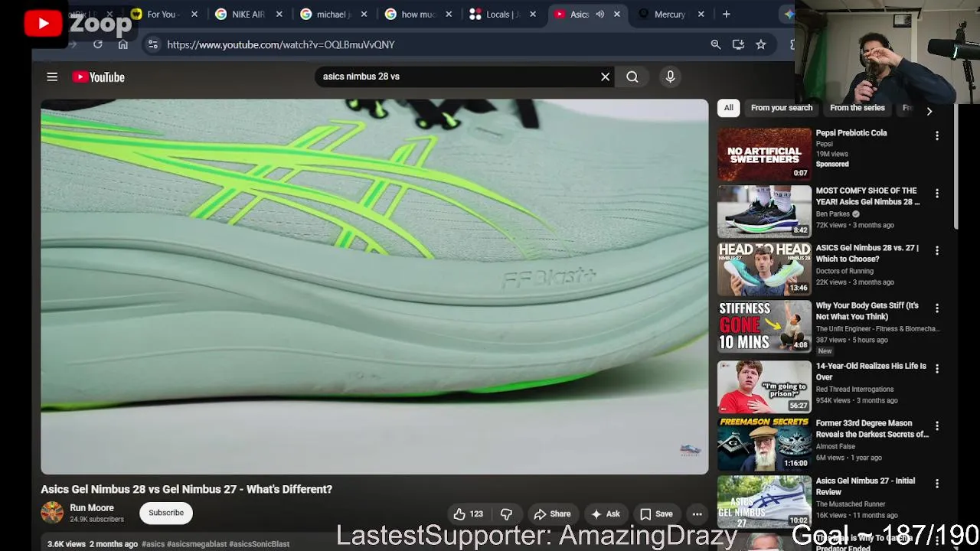Image resolution: width=980 pixels, height=551 pixels.
Task: Mute the playing Asics tab
Action: pyautogui.click(x=600, y=14)
